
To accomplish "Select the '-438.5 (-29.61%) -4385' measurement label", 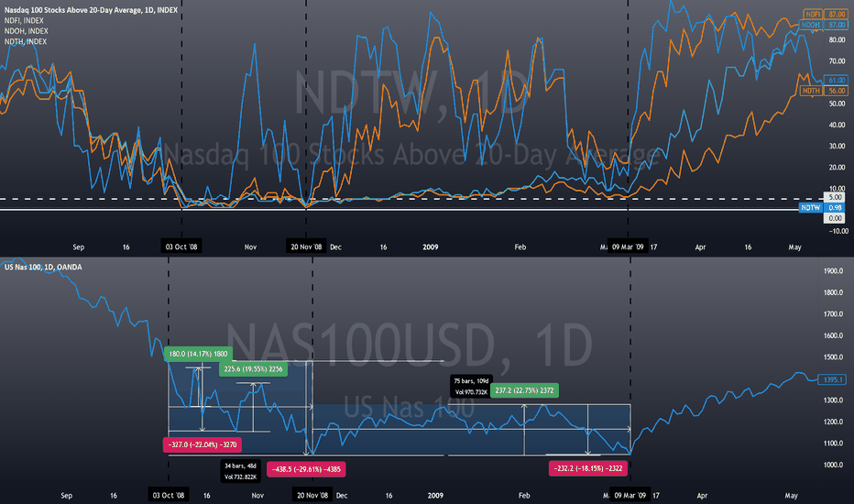I will click(306, 469).
